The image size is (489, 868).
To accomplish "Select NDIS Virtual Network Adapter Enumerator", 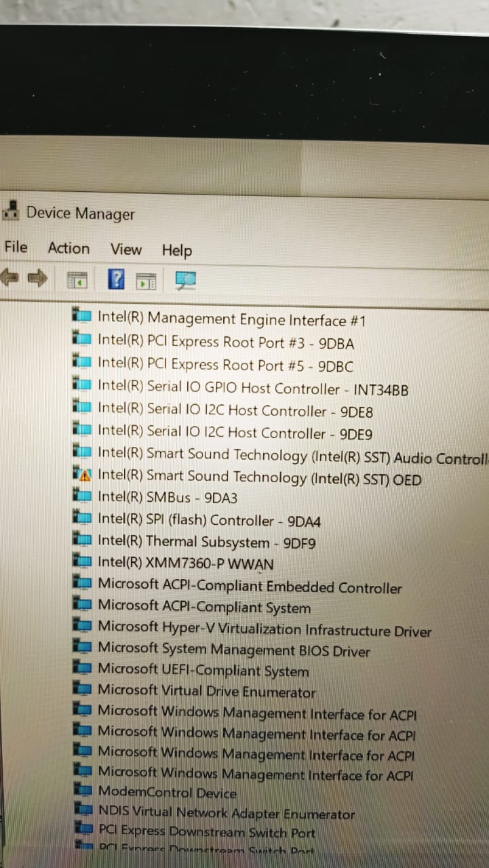I will [x=227, y=814].
